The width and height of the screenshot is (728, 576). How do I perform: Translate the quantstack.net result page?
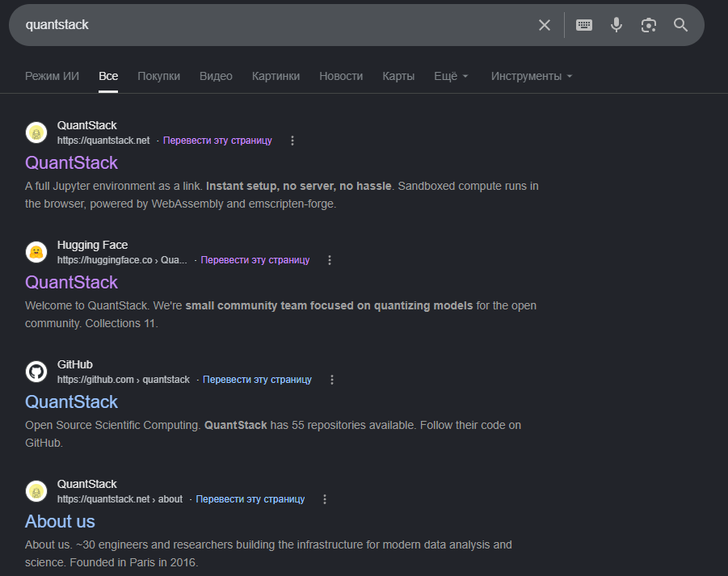point(217,141)
